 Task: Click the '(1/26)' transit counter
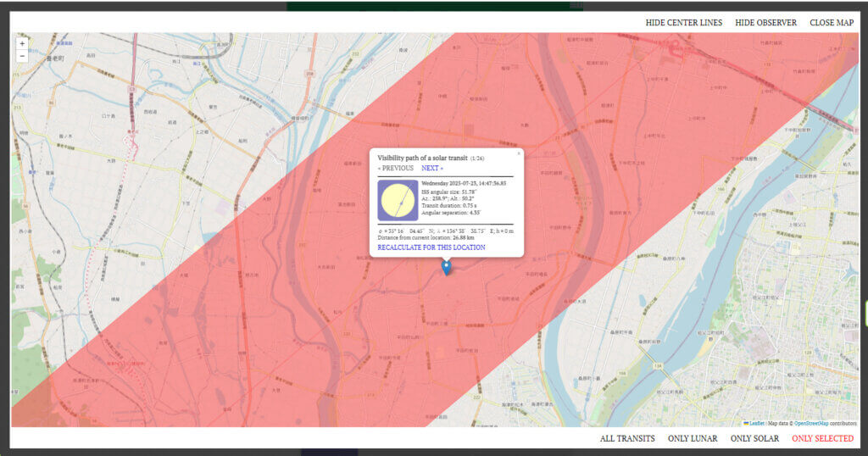477,158
